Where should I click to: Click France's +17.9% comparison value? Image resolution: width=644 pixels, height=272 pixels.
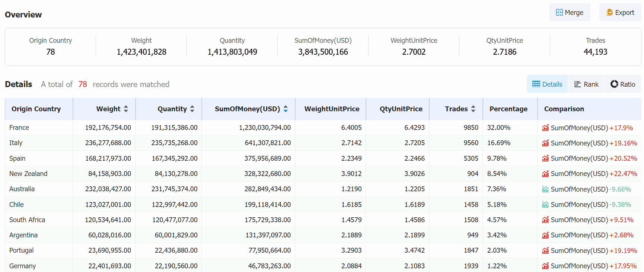click(x=621, y=128)
